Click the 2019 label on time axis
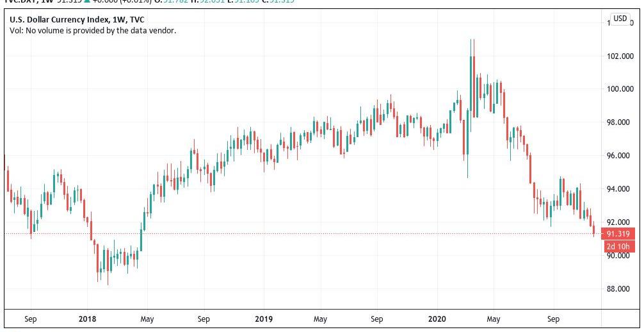The image size is (644, 332). coord(263,319)
